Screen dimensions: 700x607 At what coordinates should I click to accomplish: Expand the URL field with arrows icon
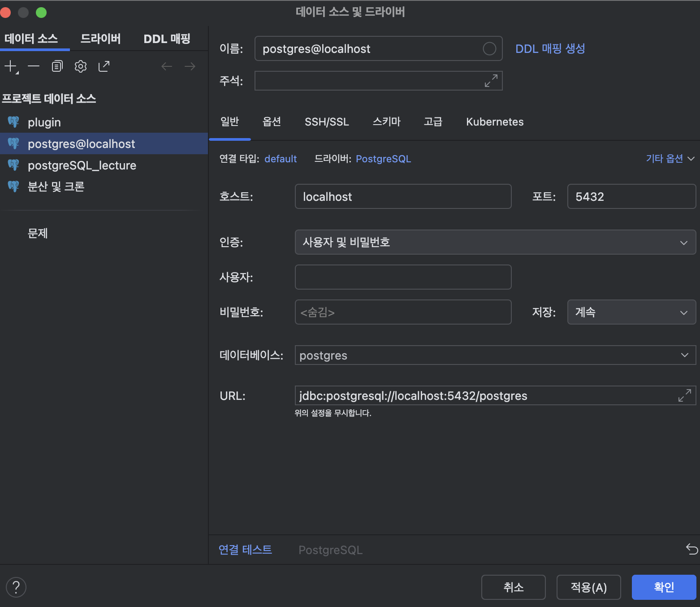pos(685,395)
